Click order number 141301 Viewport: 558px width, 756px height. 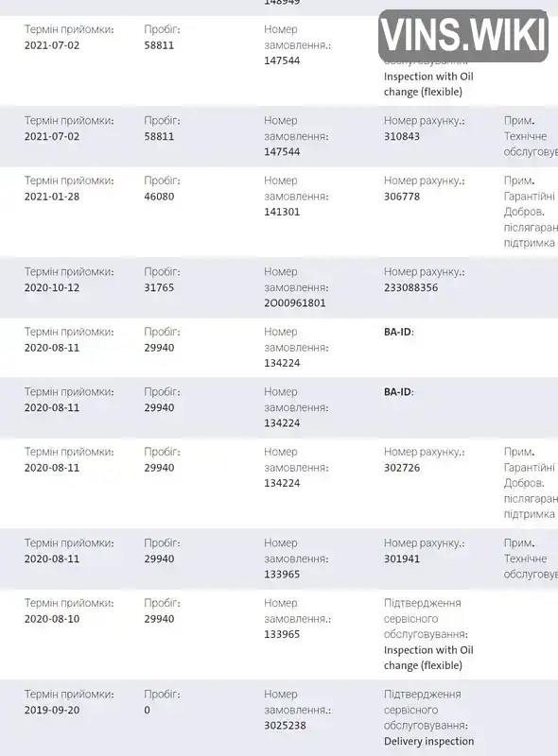tap(282, 212)
